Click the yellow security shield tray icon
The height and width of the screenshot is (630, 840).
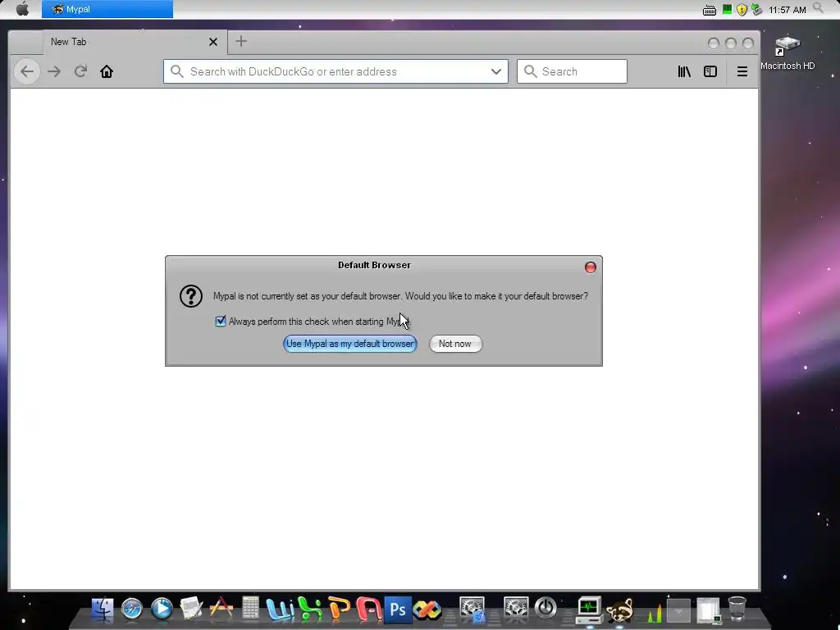(742, 10)
